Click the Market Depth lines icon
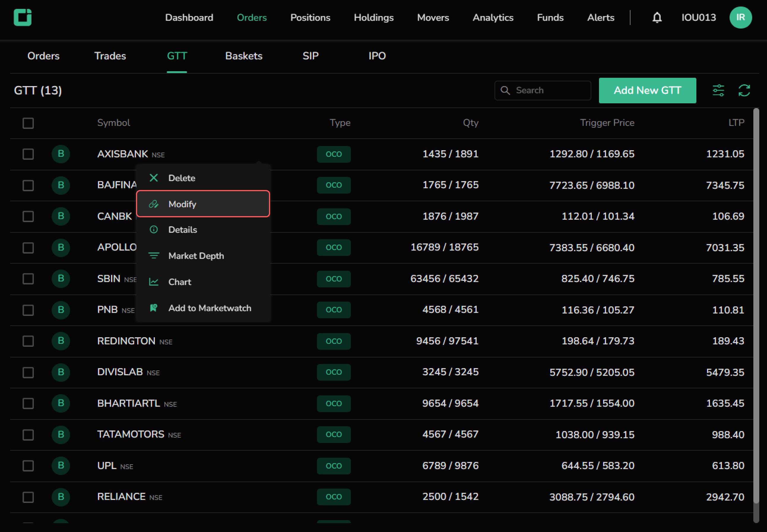767x532 pixels. coord(153,256)
